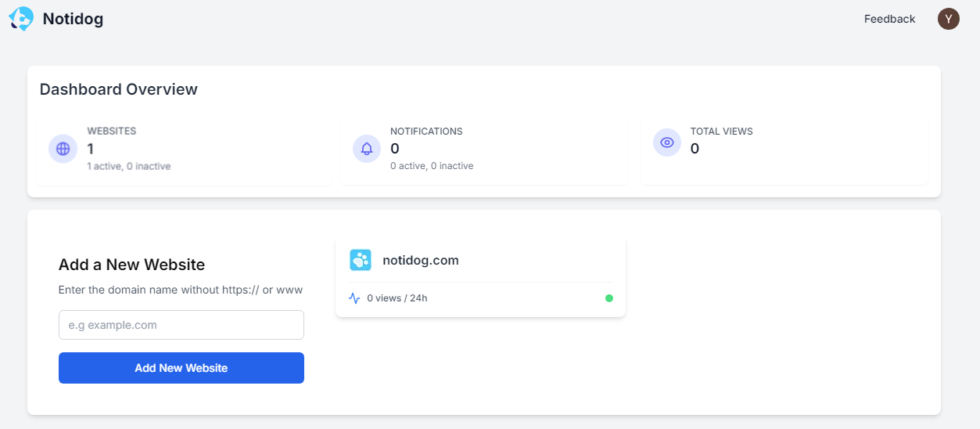Click the Add a New Website heading
This screenshot has width=980, height=429.
click(131, 265)
